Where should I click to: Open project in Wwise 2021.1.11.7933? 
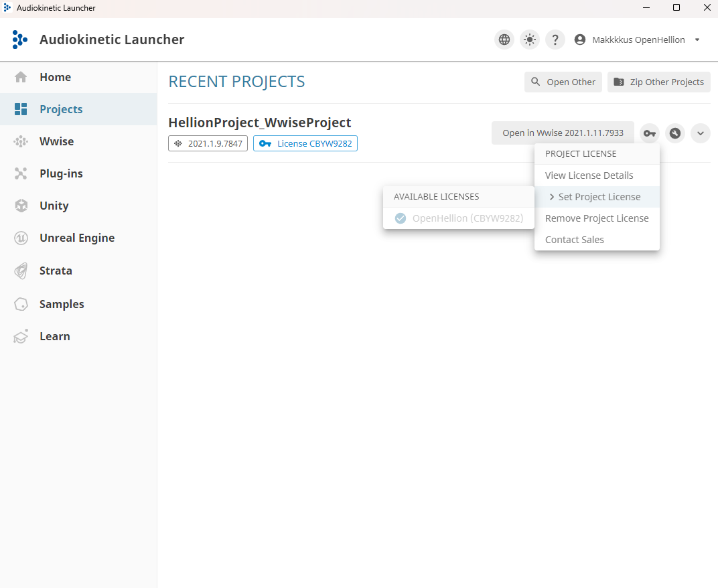[563, 133]
